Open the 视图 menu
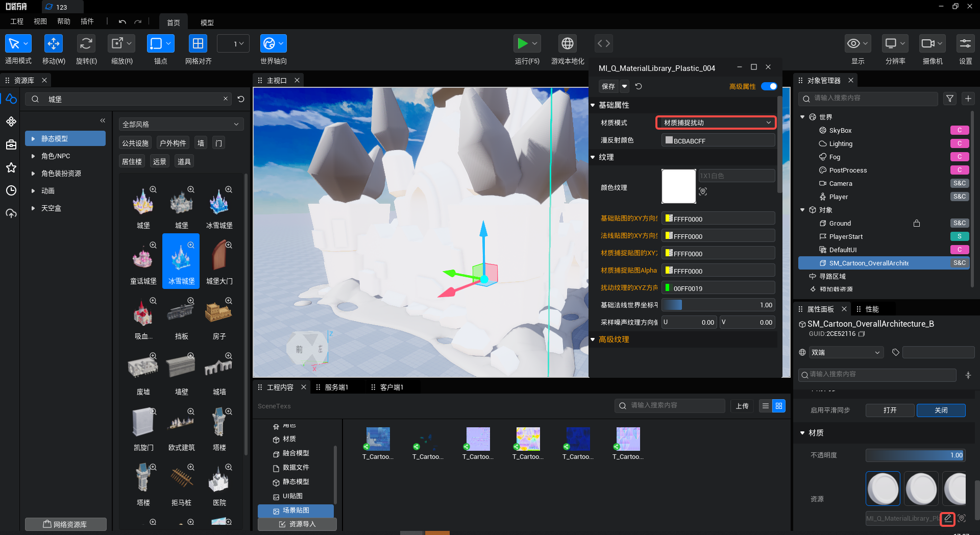This screenshot has height=535, width=980. [x=40, y=21]
